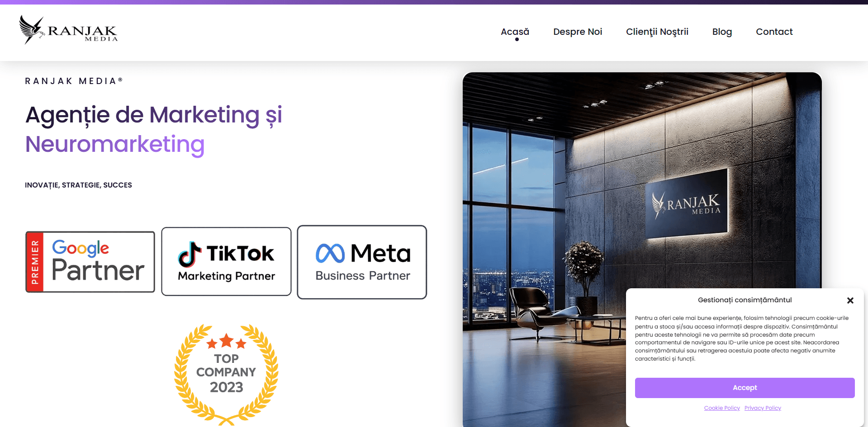Open the Cookie Policy link

[722, 408]
